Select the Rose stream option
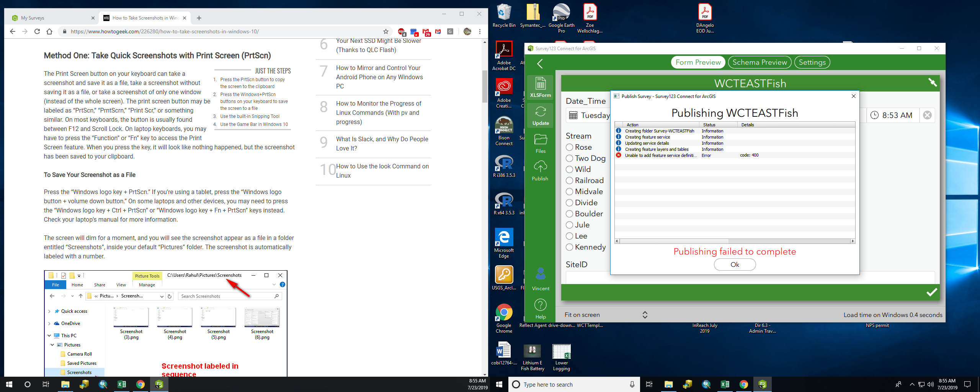This screenshot has height=392, width=980. pos(569,147)
